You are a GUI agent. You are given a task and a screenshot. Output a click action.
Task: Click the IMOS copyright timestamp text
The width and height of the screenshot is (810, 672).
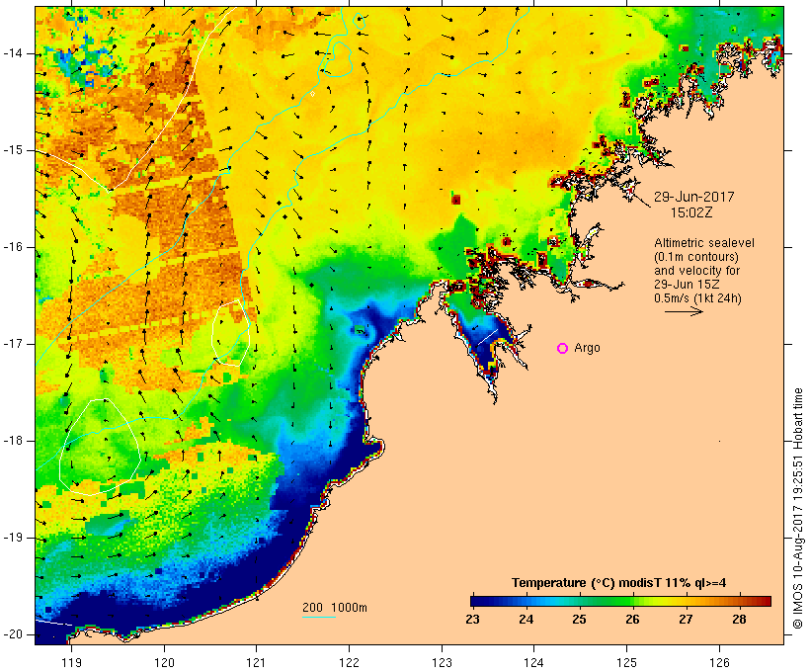pos(798,509)
